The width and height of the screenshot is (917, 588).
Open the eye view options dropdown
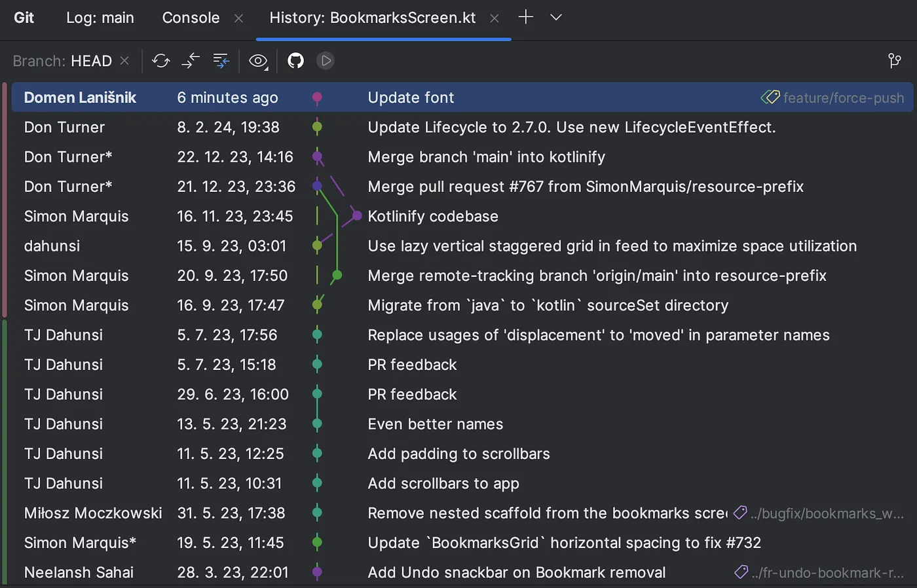coord(259,61)
